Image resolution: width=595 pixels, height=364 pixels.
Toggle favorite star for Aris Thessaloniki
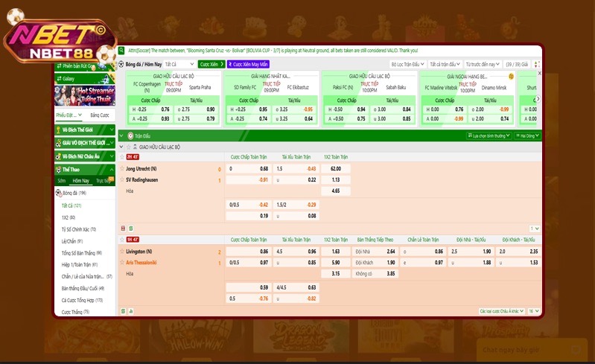pyautogui.click(x=122, y=263)
